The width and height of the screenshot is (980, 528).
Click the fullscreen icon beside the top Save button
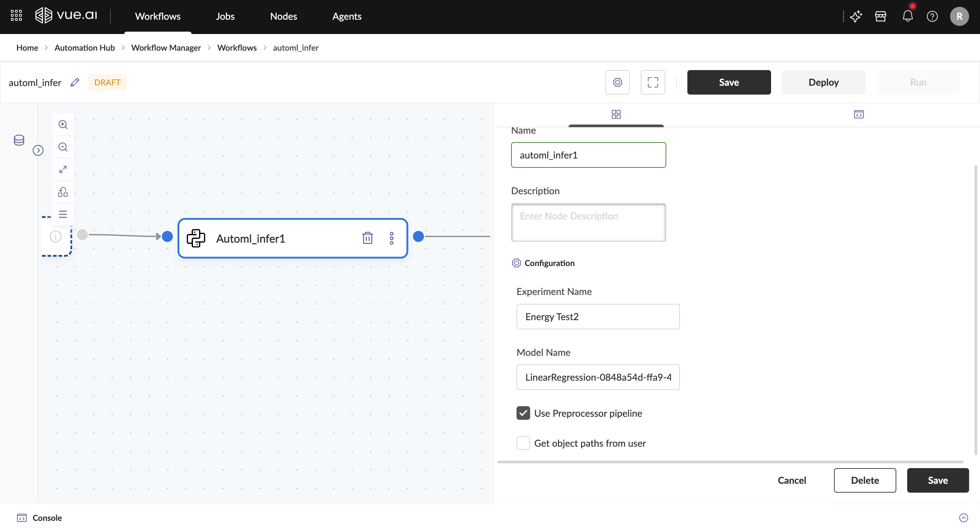pyautogui.click(x=652, y=82)
